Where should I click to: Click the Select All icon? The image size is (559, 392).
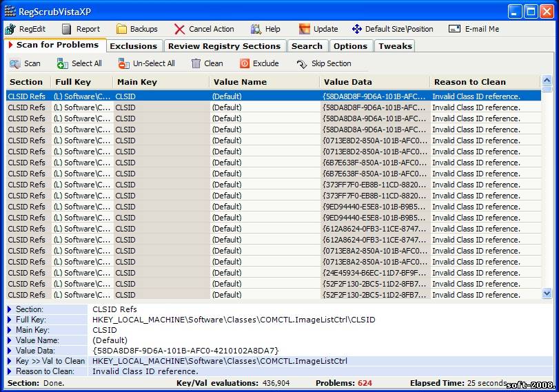click(63, 64)
